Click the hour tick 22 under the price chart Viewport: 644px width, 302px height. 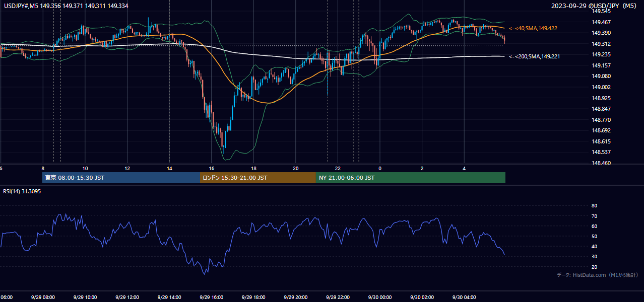pos(338,169)
